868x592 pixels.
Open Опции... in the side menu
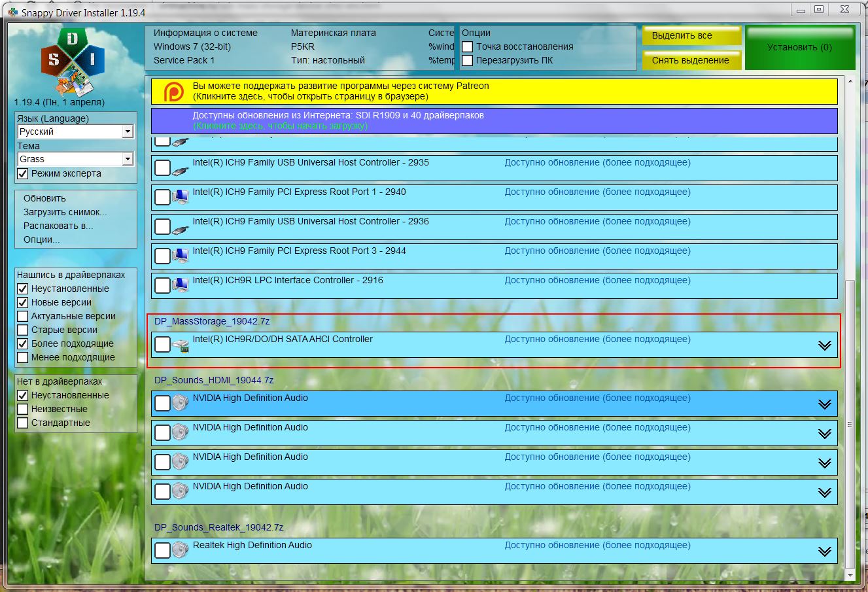coord(41,239)
